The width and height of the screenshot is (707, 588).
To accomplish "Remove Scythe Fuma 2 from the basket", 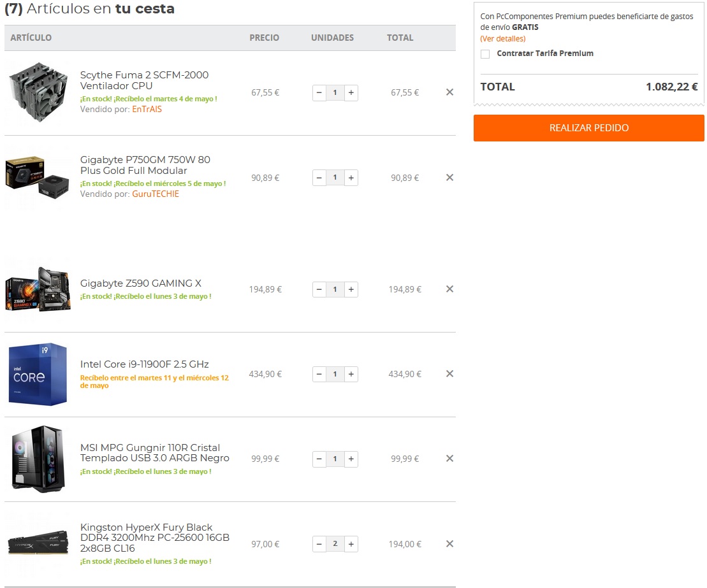I will tap(449, 92).
